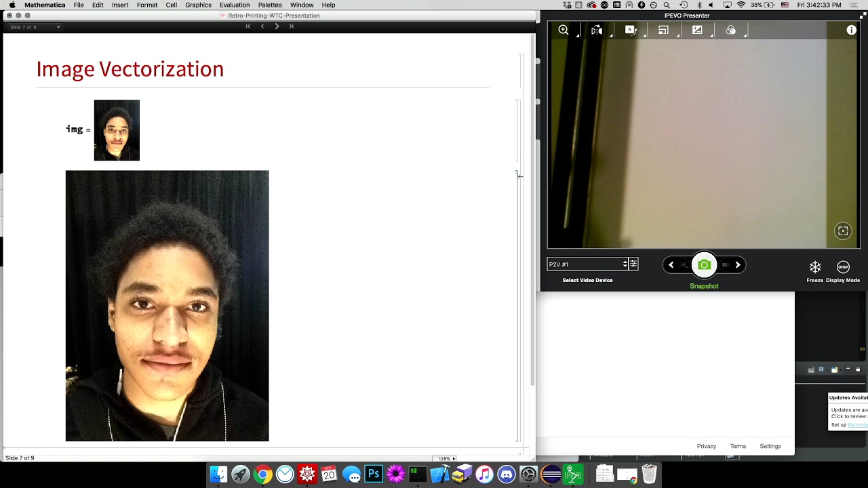Open the Privacy link
The width and height of the screenshot is (868, 488).
point(707,446)
